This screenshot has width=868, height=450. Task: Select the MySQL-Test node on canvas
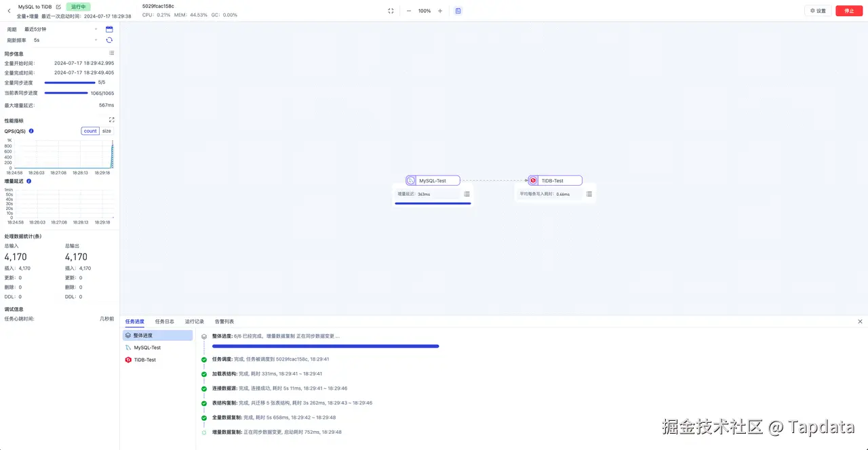pyautogui.click(x=433, y=180)
